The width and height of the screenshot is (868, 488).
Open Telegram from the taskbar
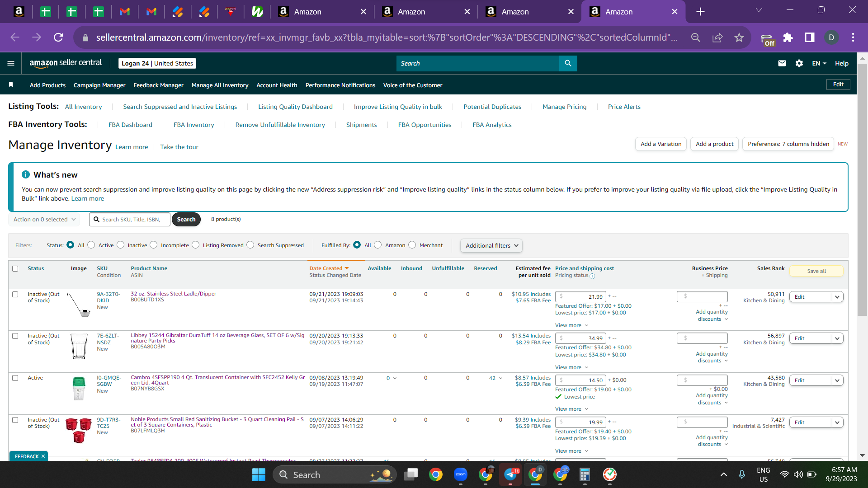coord(510,474)
